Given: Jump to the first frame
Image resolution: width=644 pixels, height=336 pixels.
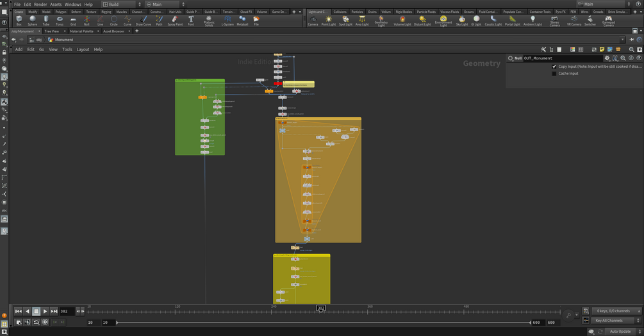Looking at the screenshot, I should 18,312.
